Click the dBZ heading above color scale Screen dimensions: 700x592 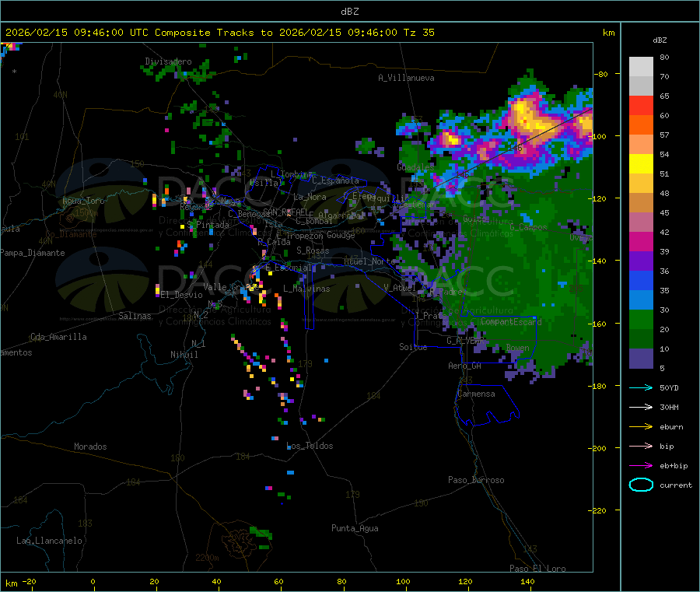[x=660, y=40]
